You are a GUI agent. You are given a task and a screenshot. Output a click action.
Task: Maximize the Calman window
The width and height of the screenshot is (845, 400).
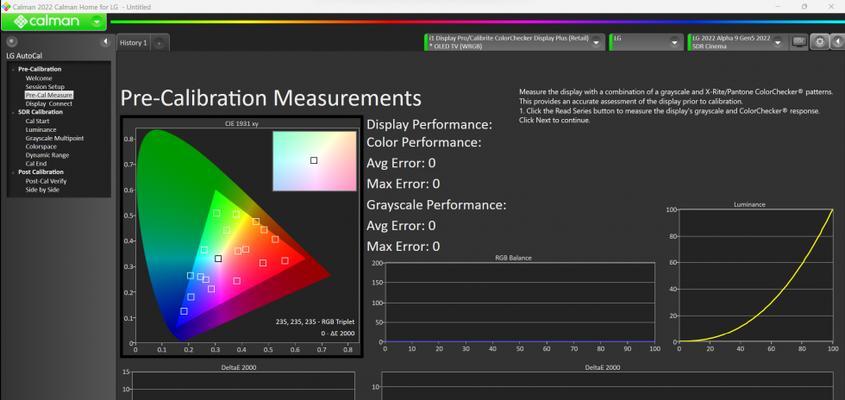tap(805, 6)
